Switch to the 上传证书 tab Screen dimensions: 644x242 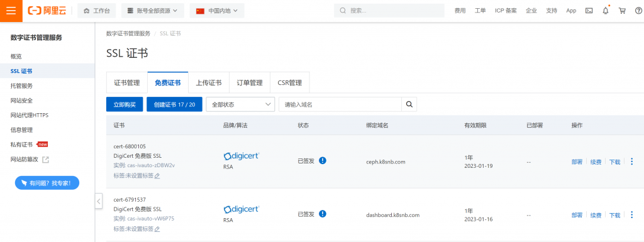click(x=209, y=82)
